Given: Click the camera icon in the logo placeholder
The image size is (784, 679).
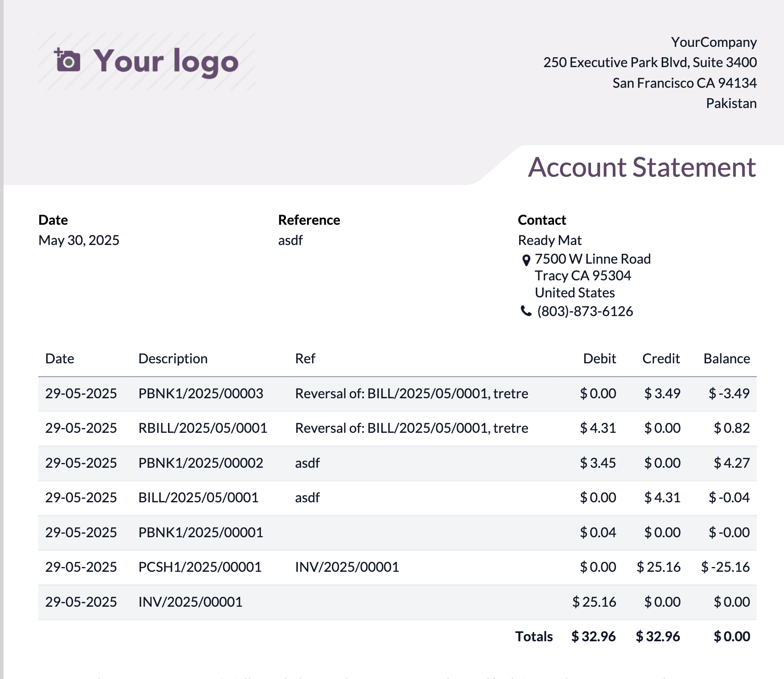Looking at the screenshot, I should [67, 60].
